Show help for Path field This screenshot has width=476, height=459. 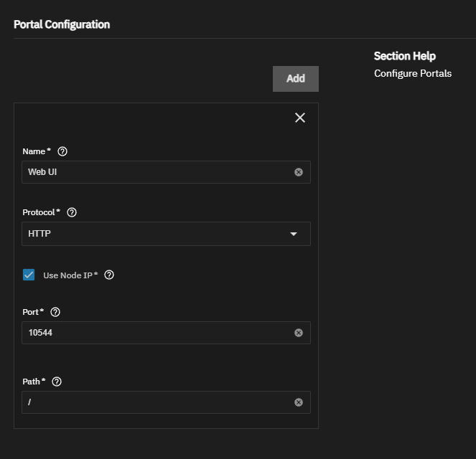(57, 382)
